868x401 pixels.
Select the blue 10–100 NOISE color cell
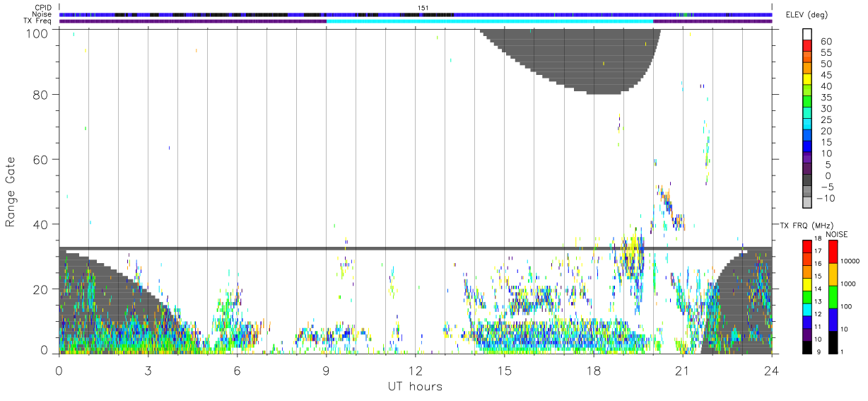[x=833, y=320]
